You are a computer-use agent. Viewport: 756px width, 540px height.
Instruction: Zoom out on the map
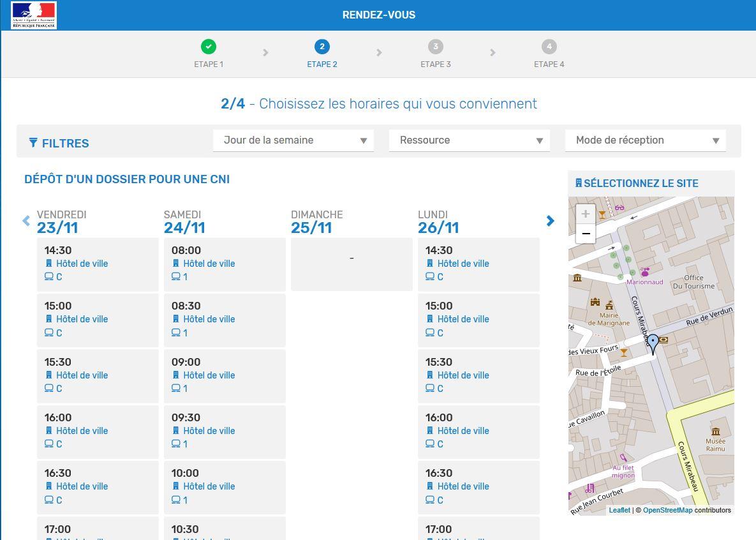pyautogui.click(x=585, y=234)
